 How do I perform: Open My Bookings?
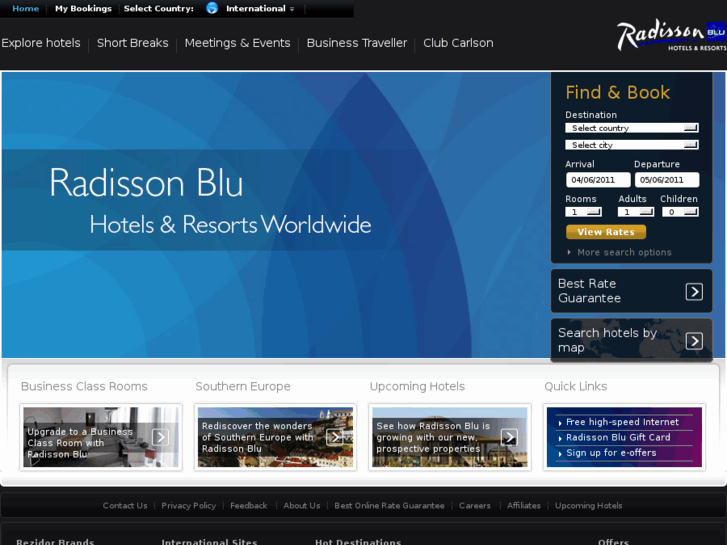tap(83, 8)
